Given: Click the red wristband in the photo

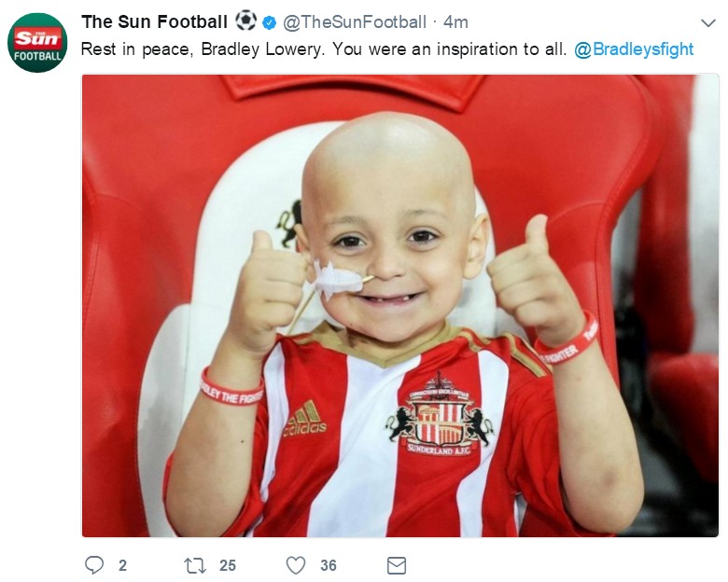Looking at the screenshot, I should pos(231,389).
